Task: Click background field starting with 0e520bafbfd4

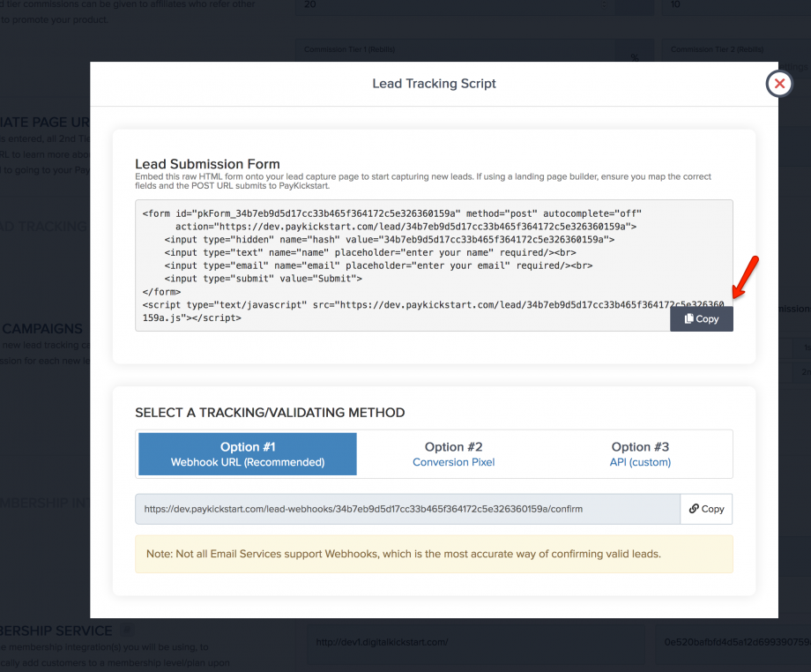Action: click(x=733, y=643)
